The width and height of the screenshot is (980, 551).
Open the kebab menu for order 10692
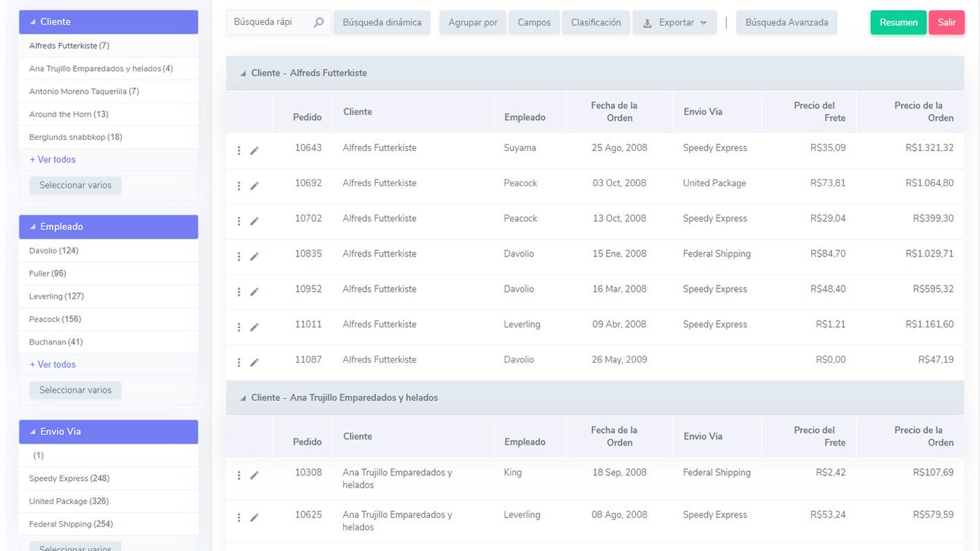point(238,185)
